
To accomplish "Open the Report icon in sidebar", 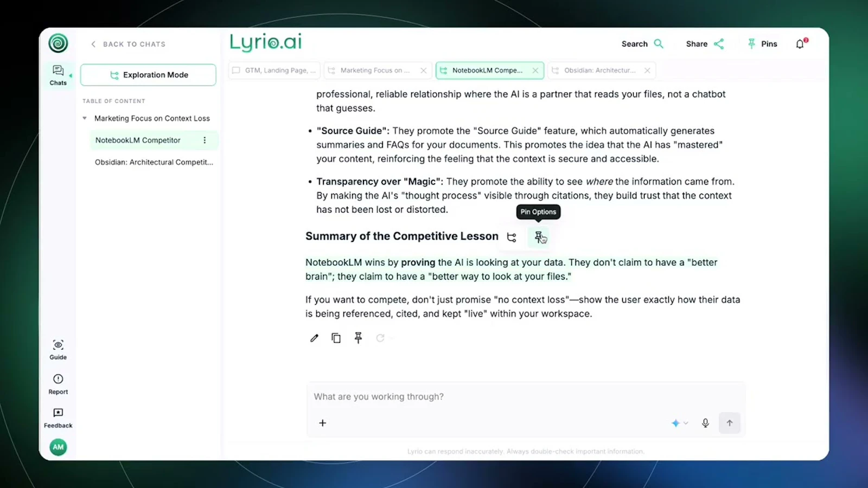I will click(58, 384).
